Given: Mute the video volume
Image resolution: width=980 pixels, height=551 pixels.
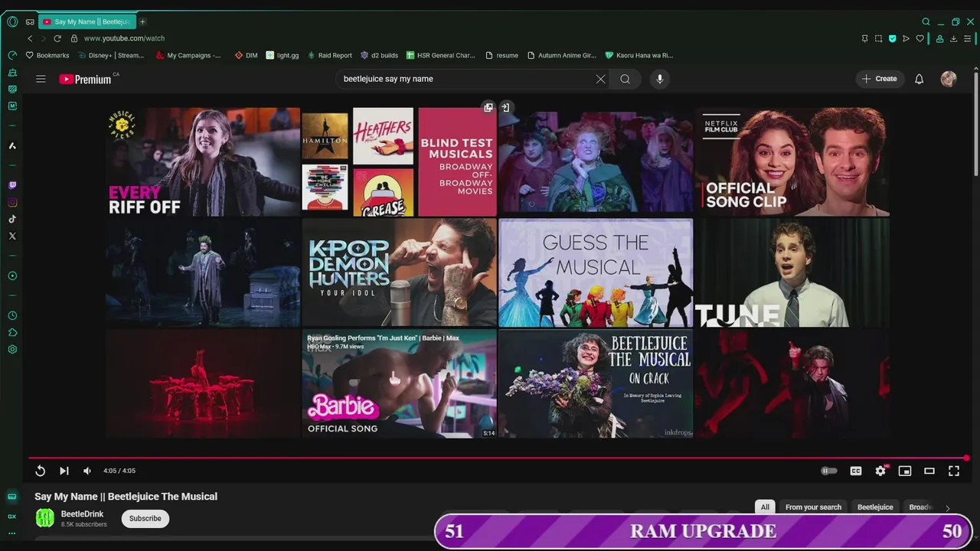Looking at the screenshot, I should point(87,471).
